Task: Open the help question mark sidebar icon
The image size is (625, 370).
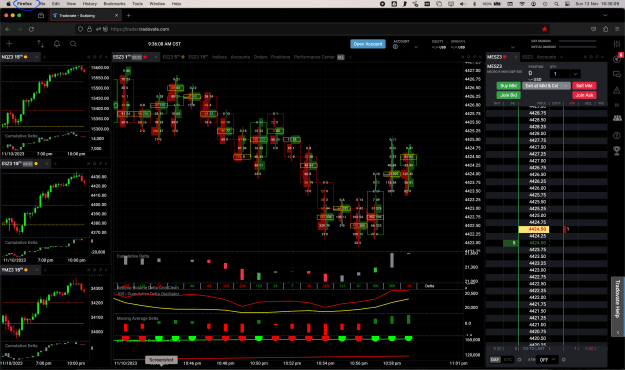Action: [617, 136]
